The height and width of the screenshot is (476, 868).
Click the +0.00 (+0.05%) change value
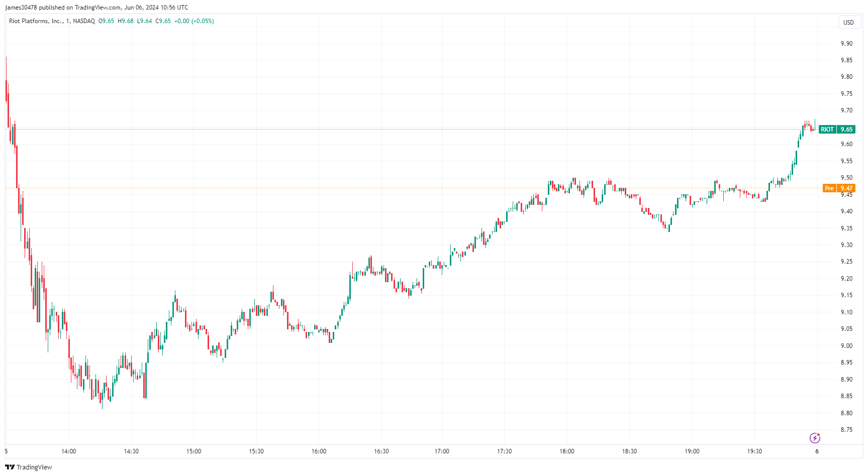coord(194,21)
